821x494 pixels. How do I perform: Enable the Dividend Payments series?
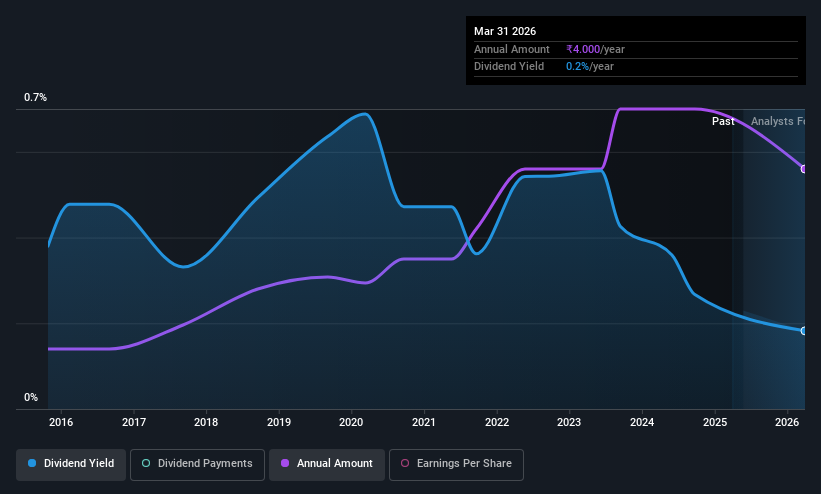pyautogui.click(x=197, y=465)
